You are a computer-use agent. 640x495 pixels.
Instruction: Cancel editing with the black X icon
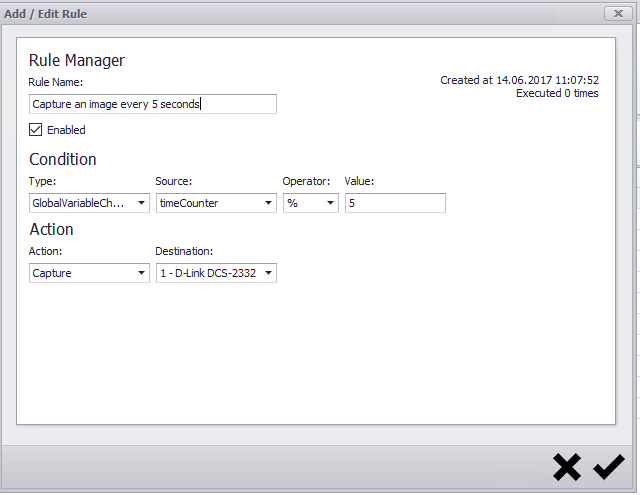[567, 467]
